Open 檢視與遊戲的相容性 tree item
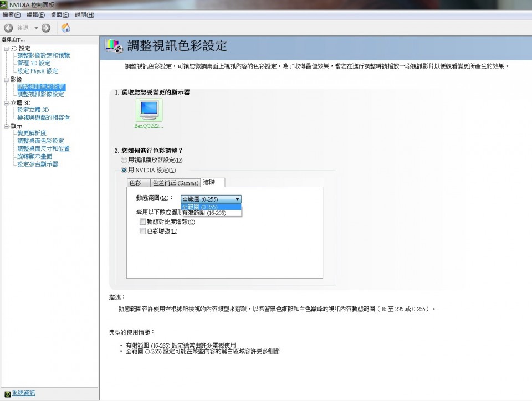532x401 pixels. [43, 118]
